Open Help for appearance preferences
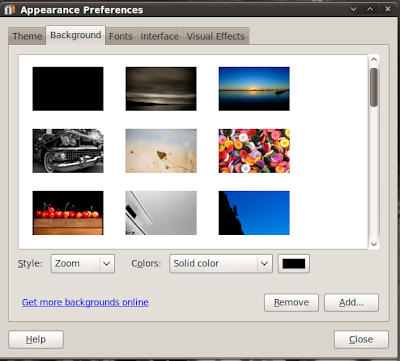 coord(36,339)
